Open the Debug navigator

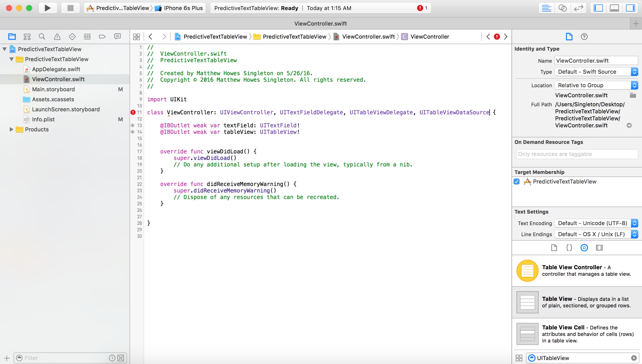[87, 37]
